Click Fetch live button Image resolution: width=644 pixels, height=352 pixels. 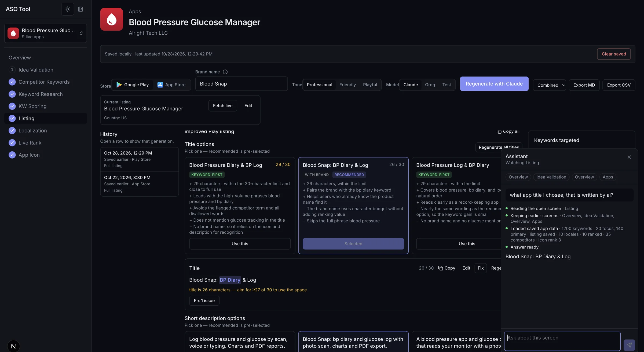pyautogui.click(x=223, y=106)
